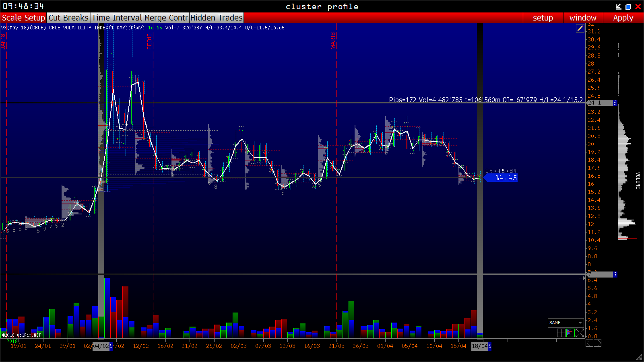Click the S marker beside 04/02 date
This screenshot has width=644, height=362.
(x=111, y=346)
